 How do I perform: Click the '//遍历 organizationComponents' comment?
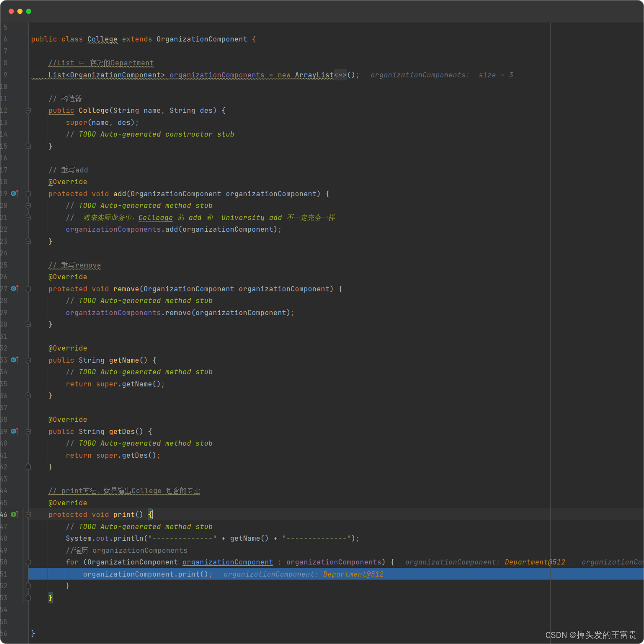click(127, 550)
